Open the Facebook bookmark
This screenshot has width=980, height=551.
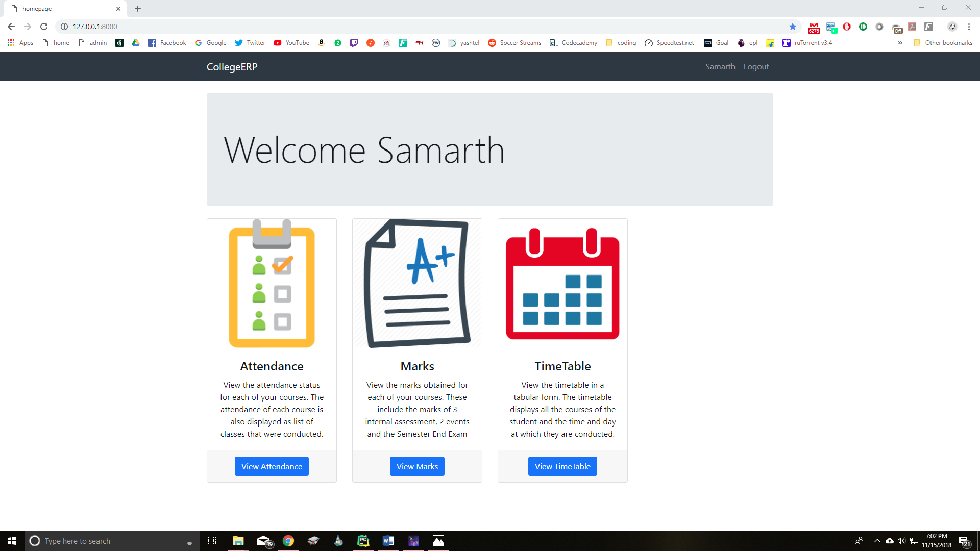coord(167,43)
